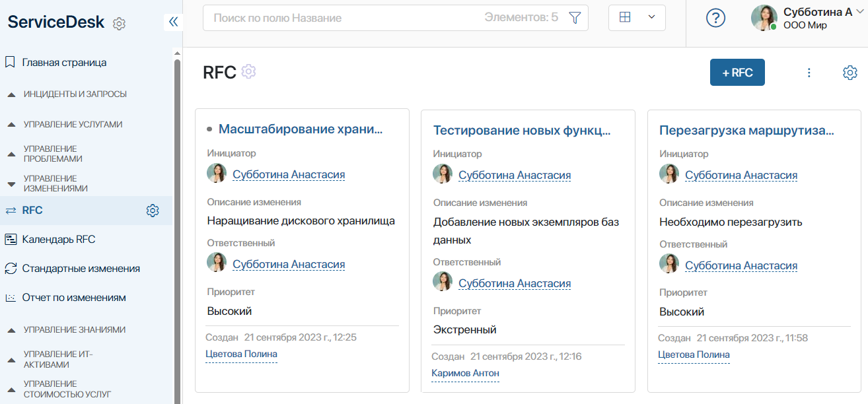
Task: Open Масштабирование хранилища card title
Action: click(x=301, y=129)
